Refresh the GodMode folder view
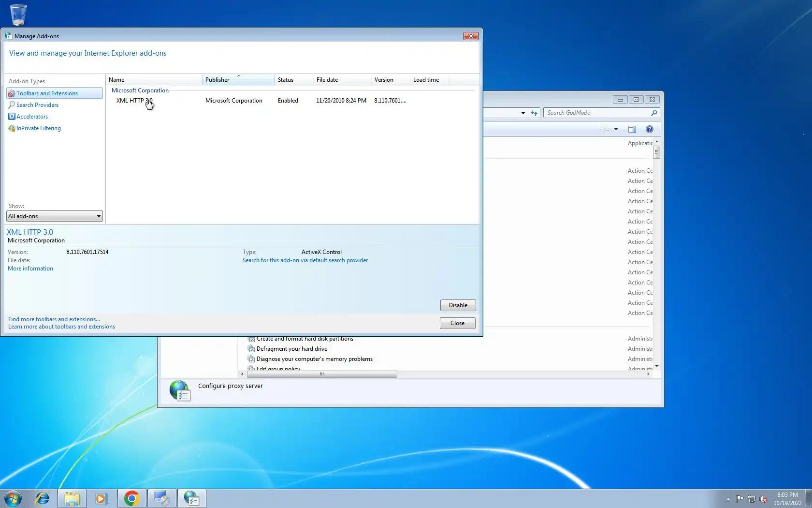This screenshot has height=508, width=812. pyautogui.click(x=534, y=113)
